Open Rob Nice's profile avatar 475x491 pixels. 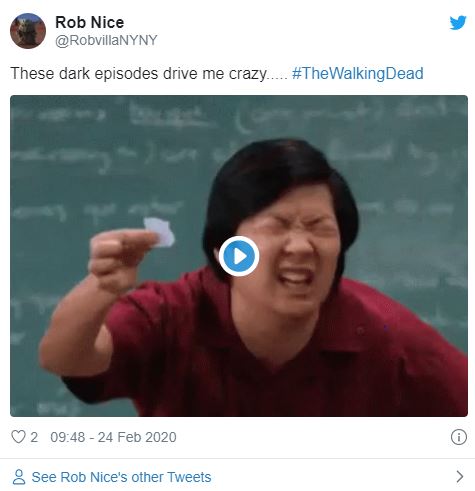pyautogui.click(x=28, y=31)
